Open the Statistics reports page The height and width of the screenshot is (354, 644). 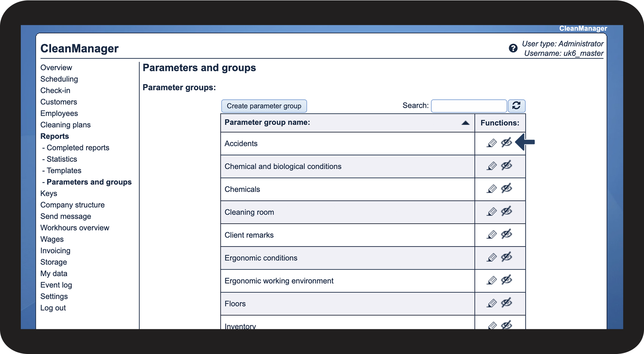coord(62,159)
